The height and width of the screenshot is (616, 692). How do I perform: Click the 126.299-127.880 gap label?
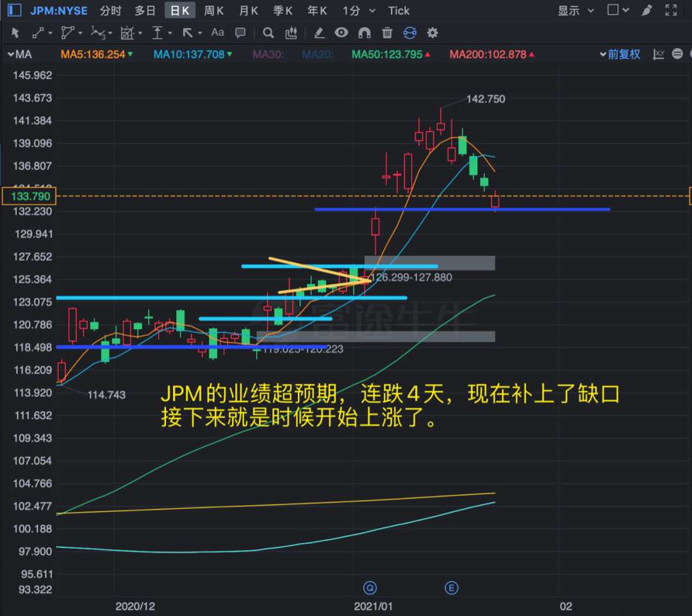(x=411, y=278)
